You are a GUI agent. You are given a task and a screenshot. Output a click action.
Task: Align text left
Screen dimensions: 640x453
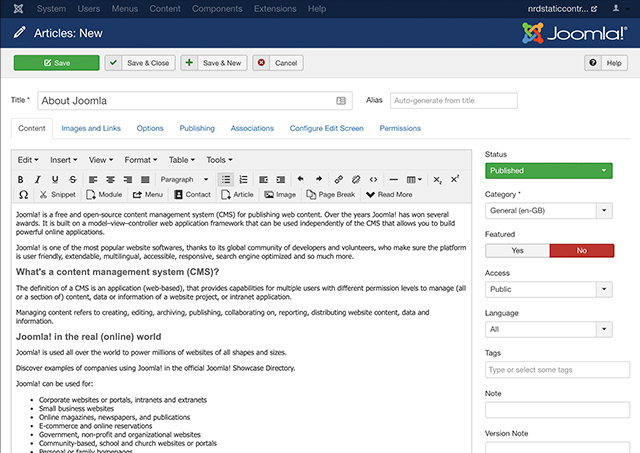(x=93, y=180)
